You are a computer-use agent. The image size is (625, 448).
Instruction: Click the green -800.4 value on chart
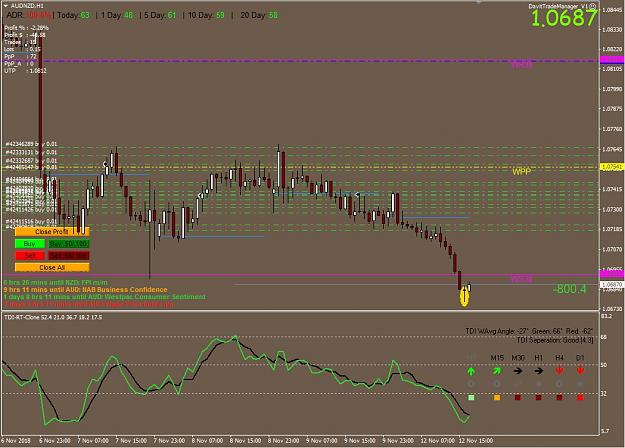tap(570, 289)
